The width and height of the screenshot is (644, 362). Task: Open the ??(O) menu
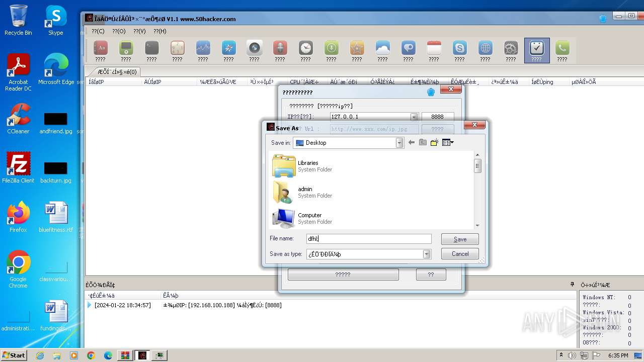tap(119, 31)
